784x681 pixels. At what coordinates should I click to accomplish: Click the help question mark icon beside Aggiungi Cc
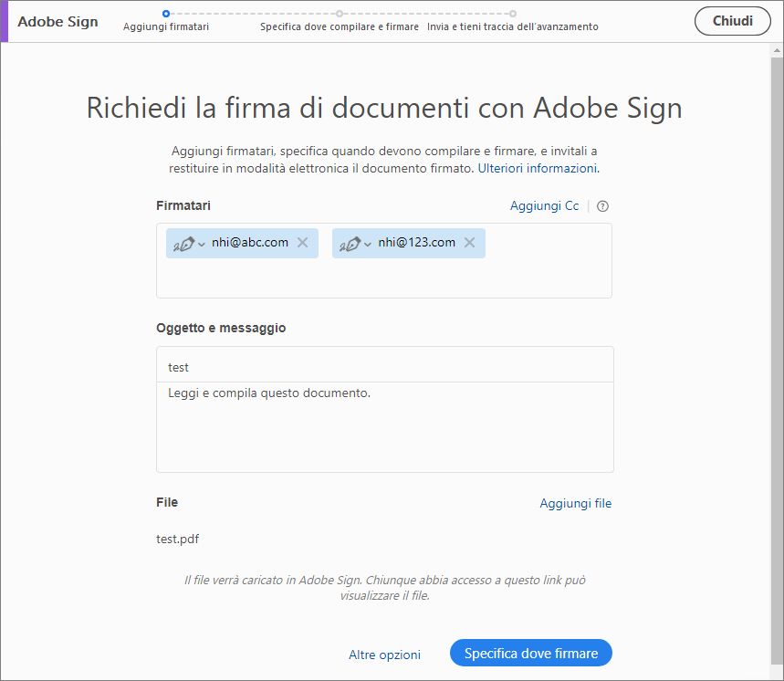[602, 206]
